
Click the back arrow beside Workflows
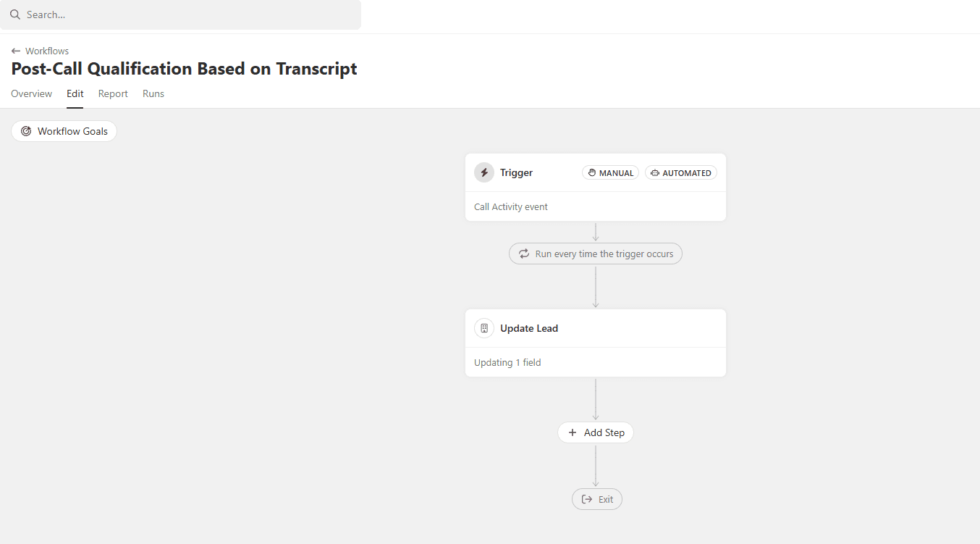16,51
